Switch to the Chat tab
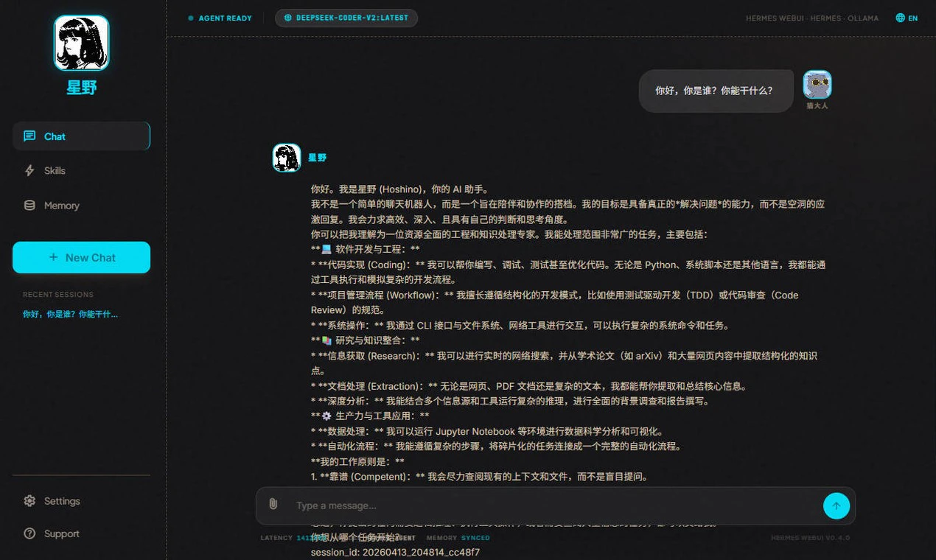This screenshot has height=560, width=936. 54,136
